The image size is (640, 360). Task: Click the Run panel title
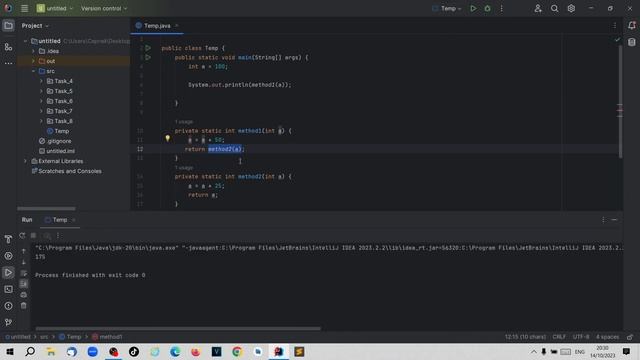tap(27, 220)
